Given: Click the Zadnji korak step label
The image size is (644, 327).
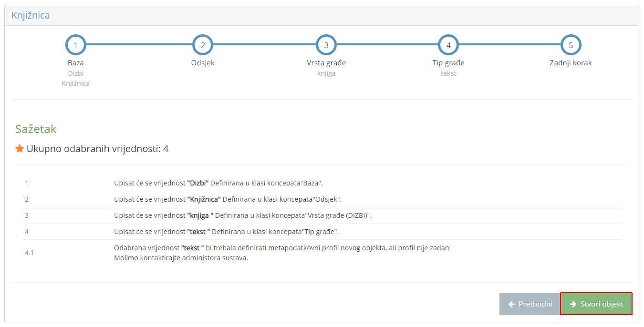Looking at the screenshot, I should click(x=571, y=63).
